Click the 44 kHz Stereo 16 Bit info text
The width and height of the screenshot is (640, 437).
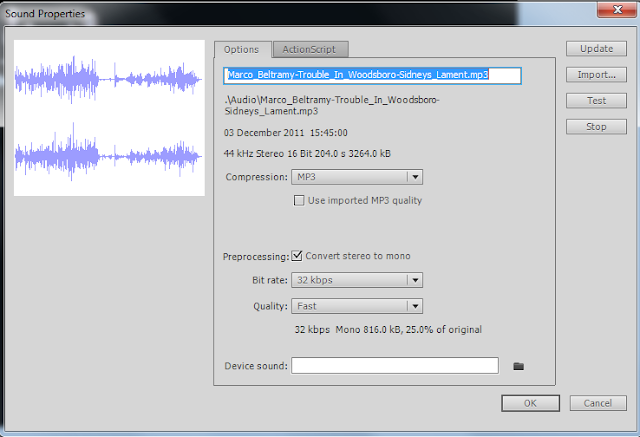click(307, 153)
